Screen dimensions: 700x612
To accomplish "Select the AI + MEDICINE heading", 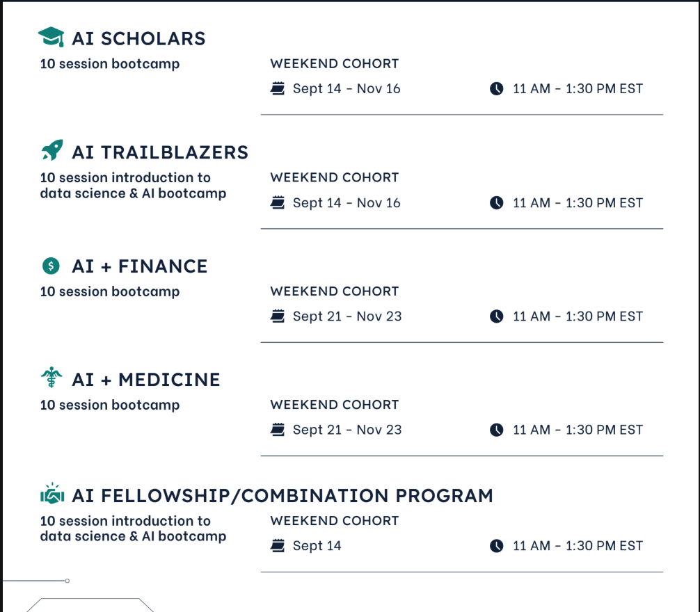I will (x=146, y=380).
